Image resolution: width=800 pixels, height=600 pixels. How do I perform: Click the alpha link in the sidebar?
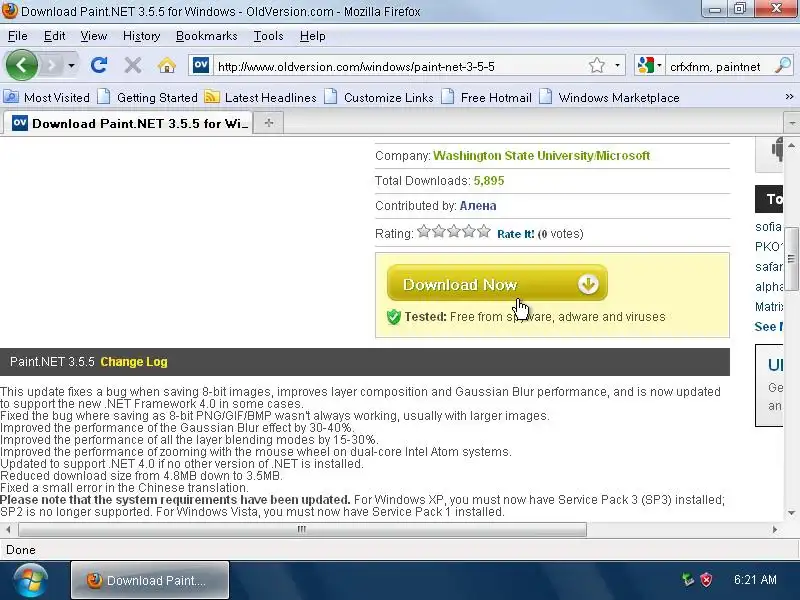pos(769,286)
